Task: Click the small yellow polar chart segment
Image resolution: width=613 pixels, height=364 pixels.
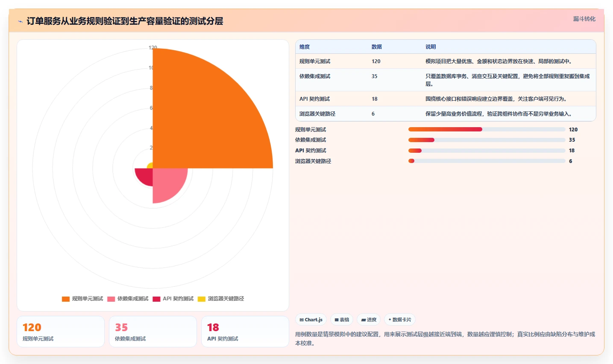Action: tap(150, 166)
